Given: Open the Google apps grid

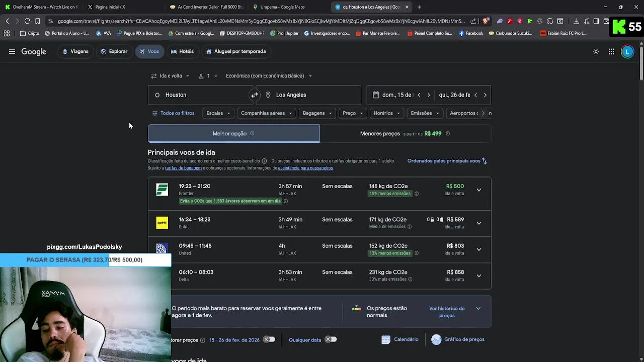Looking at the screenshot, I should [x=611, y=51].
